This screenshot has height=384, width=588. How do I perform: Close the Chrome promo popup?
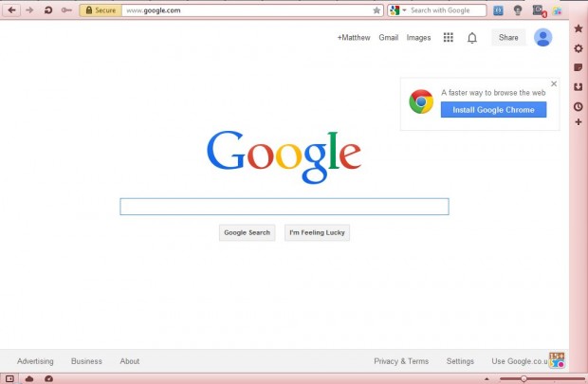554,83
